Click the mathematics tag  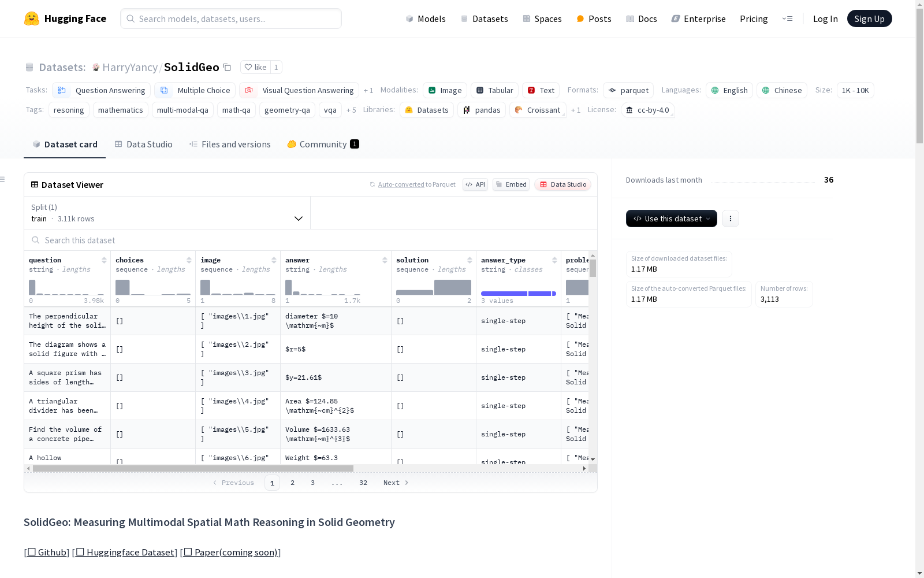click(121, 110)
